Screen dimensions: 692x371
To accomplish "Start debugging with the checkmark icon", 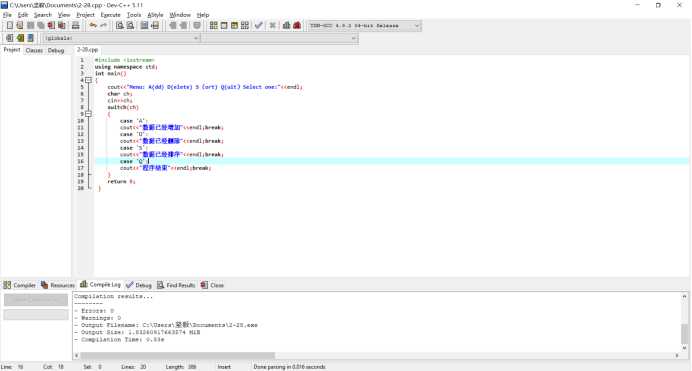I will click(x=259, y=26).
